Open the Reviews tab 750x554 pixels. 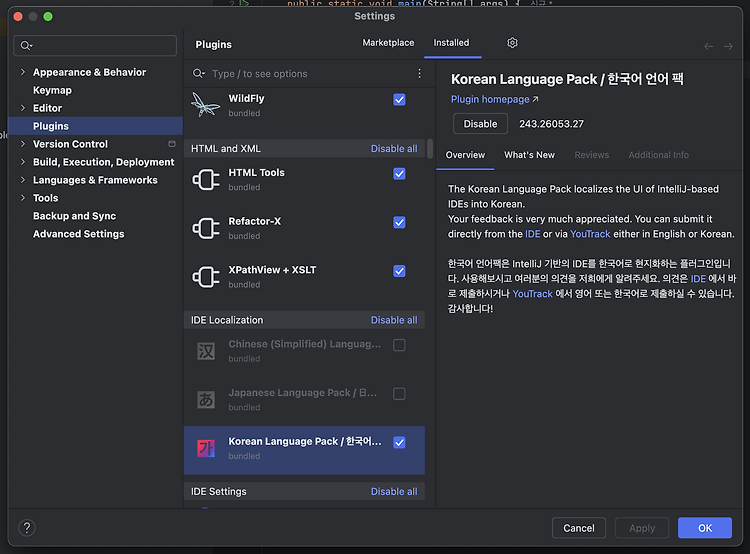coord(592,155)
